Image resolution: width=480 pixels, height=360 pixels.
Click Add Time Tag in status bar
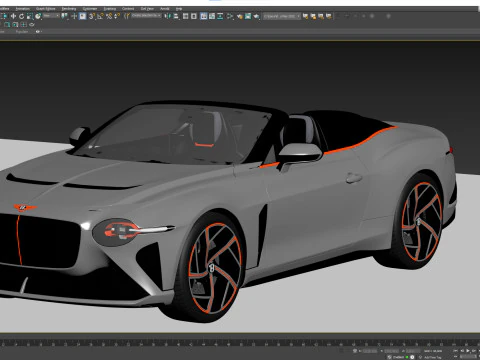(x=433, y=357)
